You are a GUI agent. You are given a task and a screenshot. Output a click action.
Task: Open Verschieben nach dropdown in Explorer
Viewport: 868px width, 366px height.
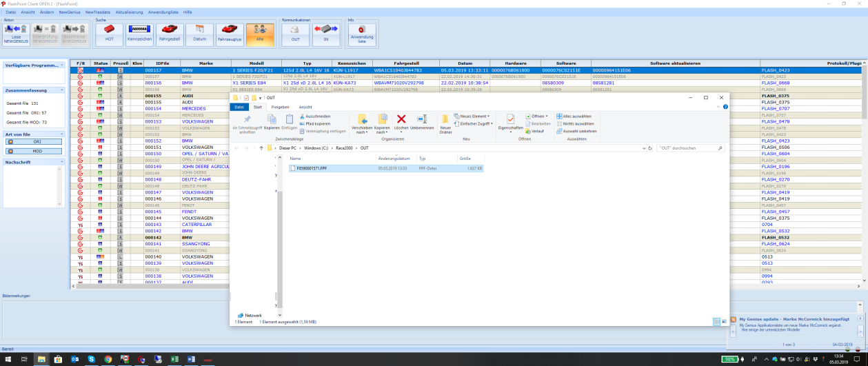tap(362, 124)
